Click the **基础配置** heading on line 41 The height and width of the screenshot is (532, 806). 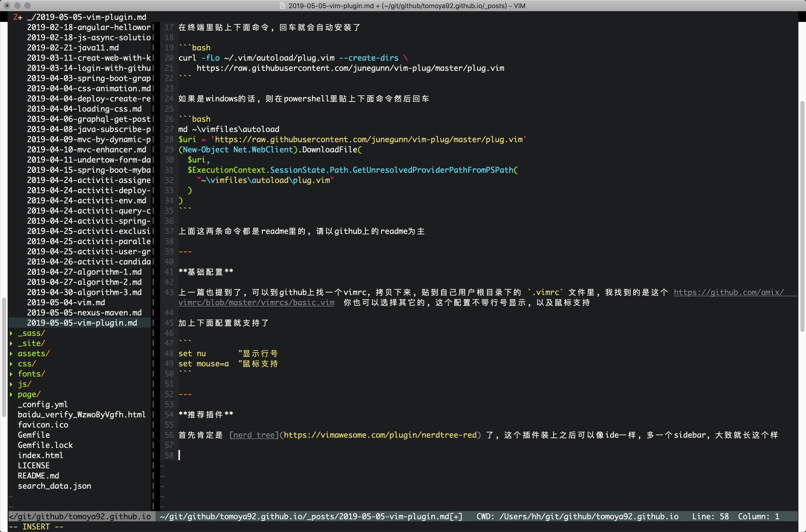tap(206, 272)
